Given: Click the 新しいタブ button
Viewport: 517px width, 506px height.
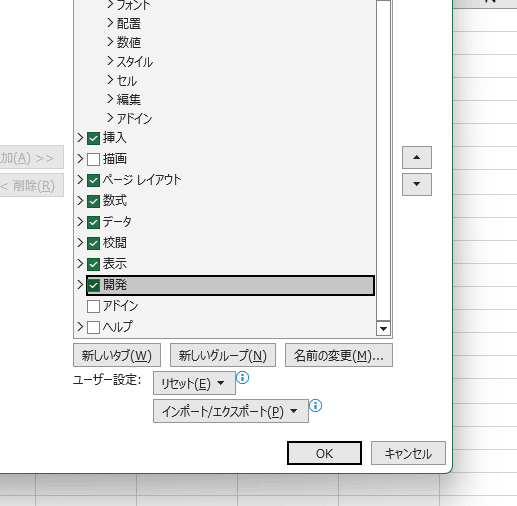Looking at the screenshot, I should 117,355.
